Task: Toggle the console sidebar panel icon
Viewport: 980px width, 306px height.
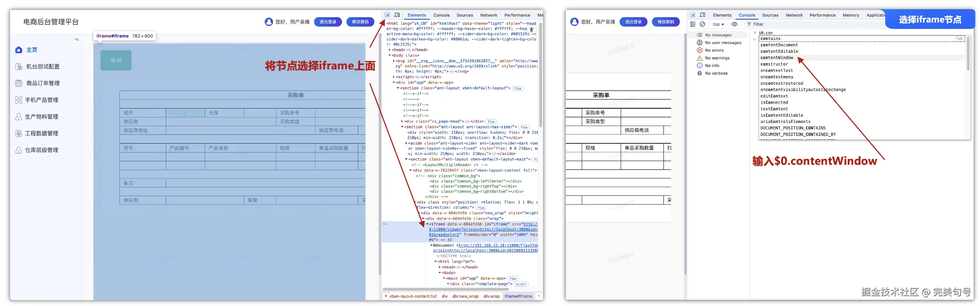Action: (x=693, y=24)
